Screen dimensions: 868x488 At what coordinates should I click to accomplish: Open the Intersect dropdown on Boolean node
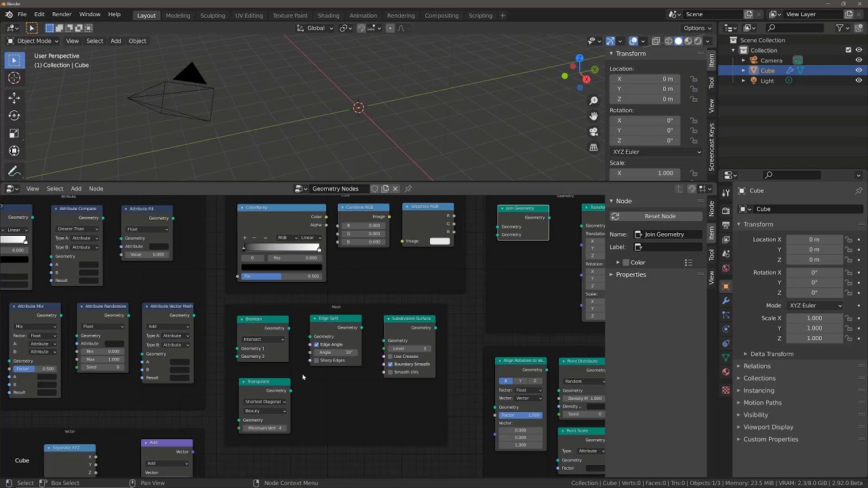coord(262,340)
